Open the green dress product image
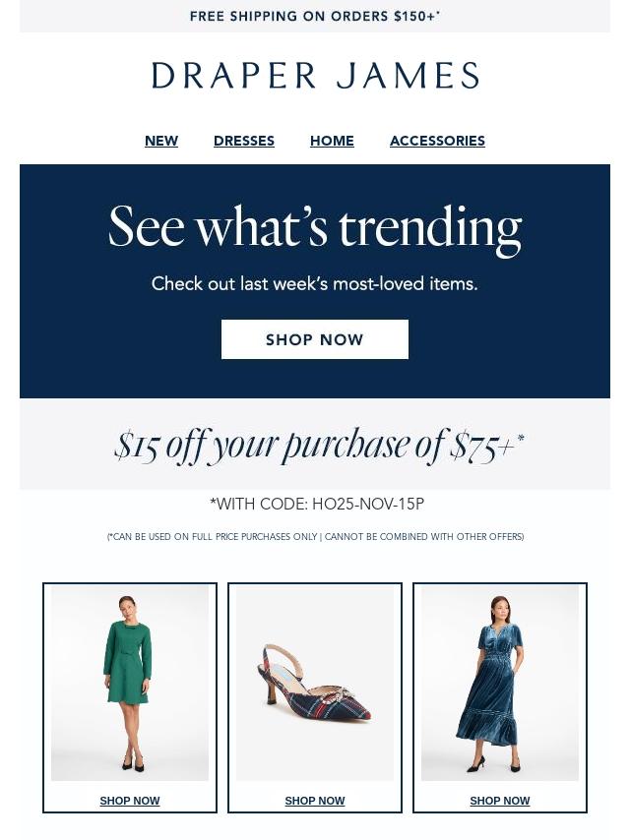The image size is (630, 840). point(130,683)
